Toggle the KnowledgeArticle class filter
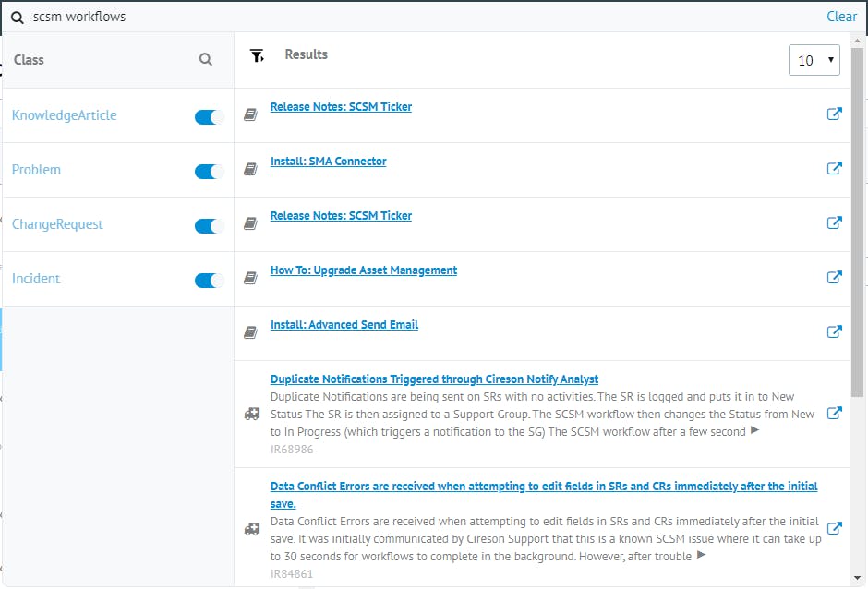 point(210,117)
